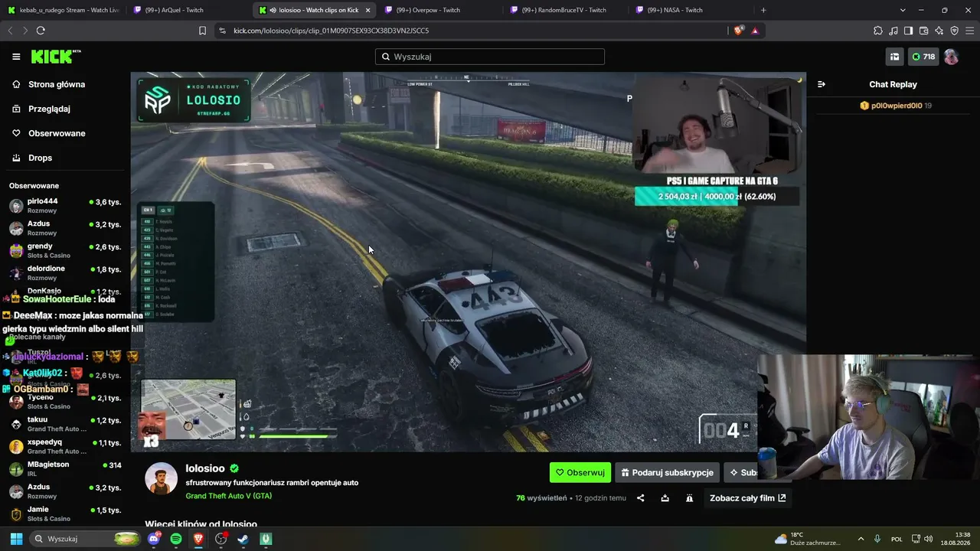Switch to kebab_u_rudego Stream tab
Viewport: 980px width, 551px height.
pyautogui.click(x=64, y=10)
